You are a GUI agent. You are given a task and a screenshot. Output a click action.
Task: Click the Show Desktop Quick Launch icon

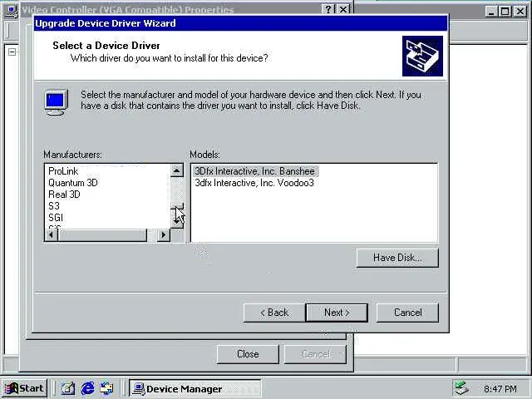pyautogui.click(x=68, y=388)
